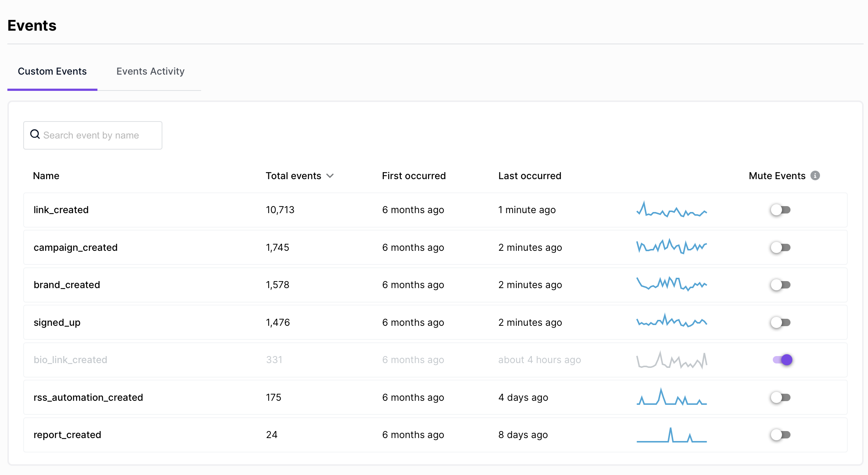The image size is (868, 475).
Task: Click the 'about 4 hours ago' cell
Action: pyautogui.click(x=540, y=360)
